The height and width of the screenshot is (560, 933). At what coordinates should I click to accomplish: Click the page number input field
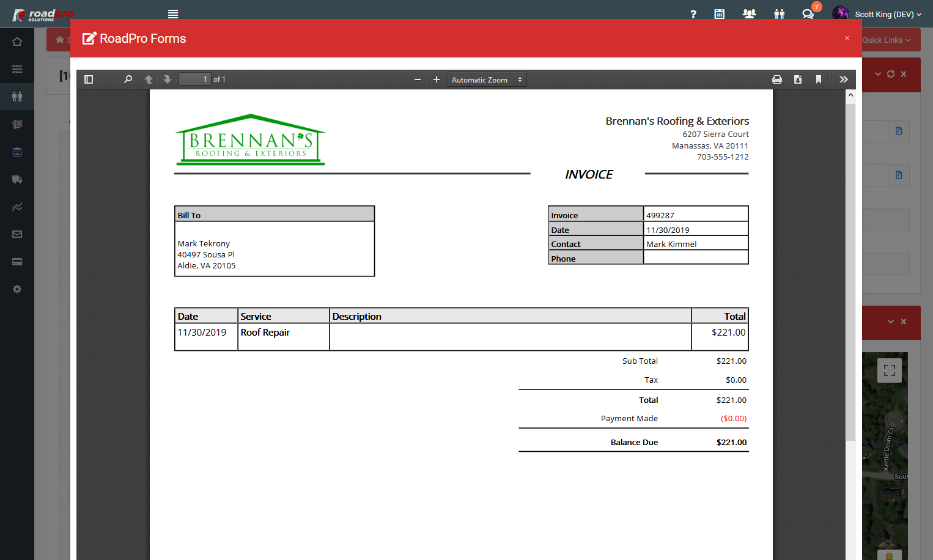coord(194,79)
